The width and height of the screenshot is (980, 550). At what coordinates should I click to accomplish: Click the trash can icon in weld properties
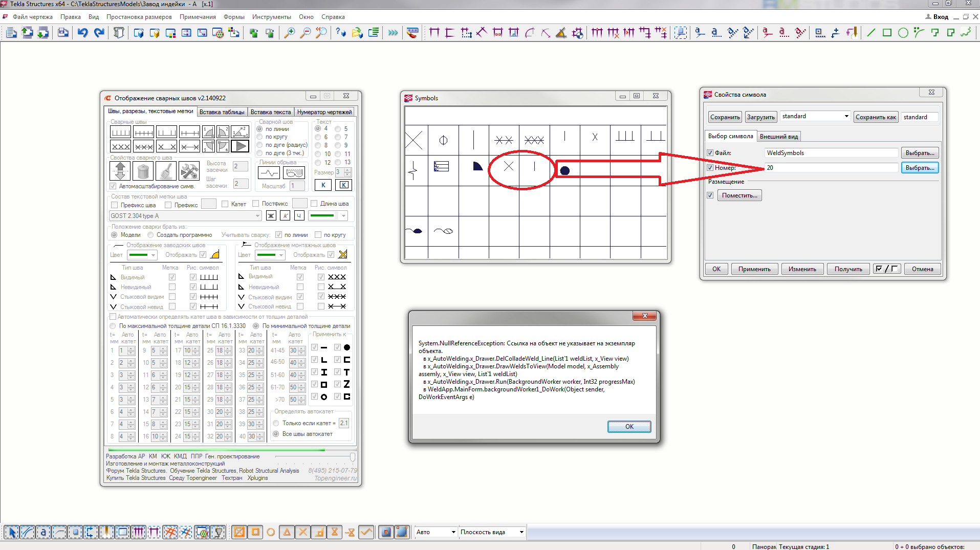point(143,171)
